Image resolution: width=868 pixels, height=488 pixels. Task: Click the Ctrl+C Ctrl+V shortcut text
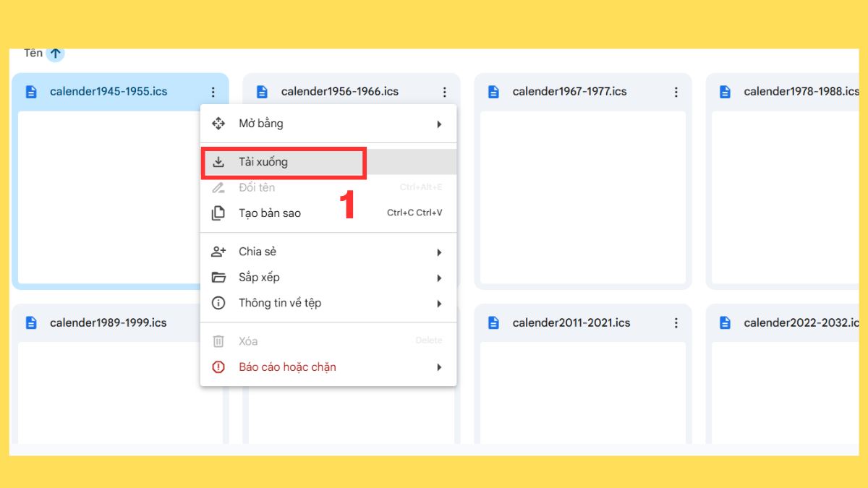(x=414, y=213)
